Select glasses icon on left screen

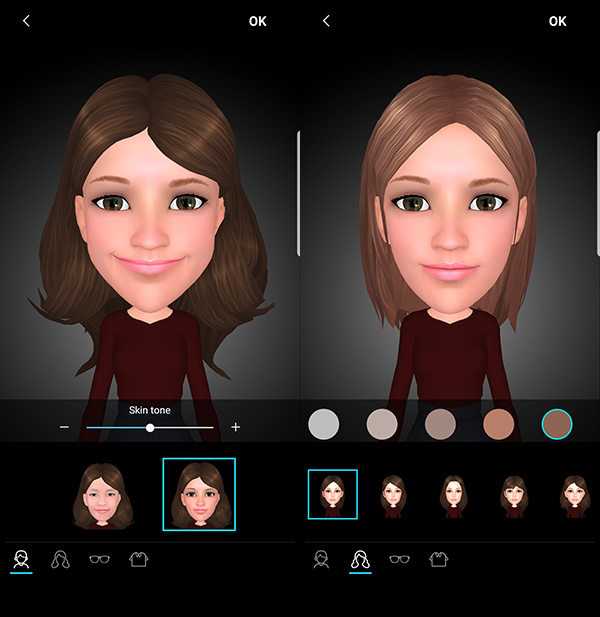99,560
